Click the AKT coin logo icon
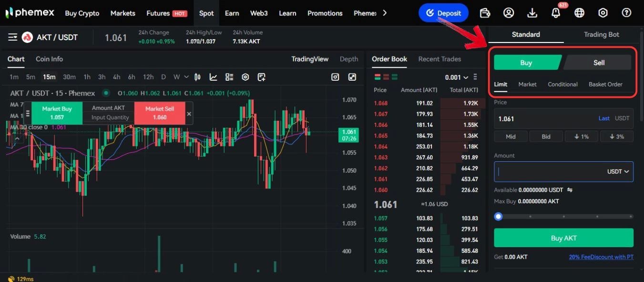644x282 pixels. tap(27, 37)
